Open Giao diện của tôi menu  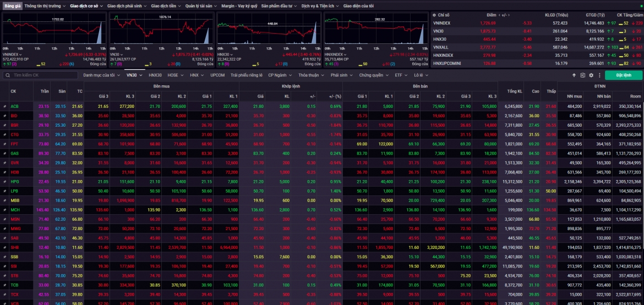358,6
